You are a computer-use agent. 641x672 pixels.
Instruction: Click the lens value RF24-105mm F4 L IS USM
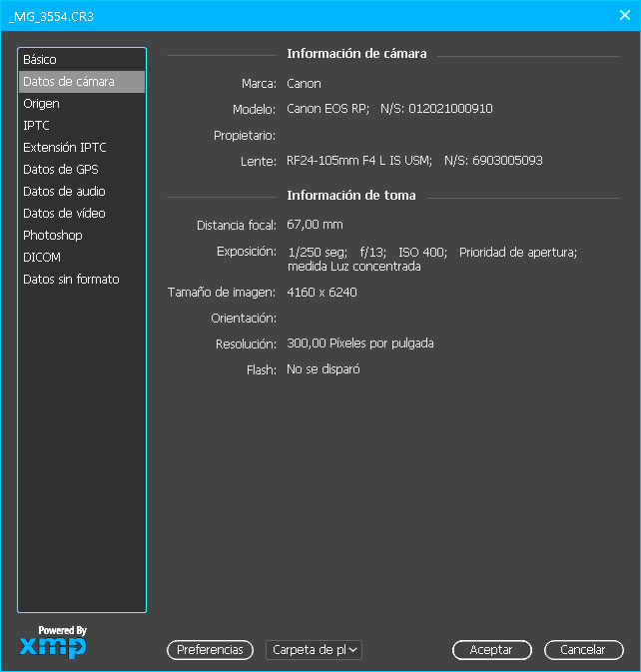(359, 161)
